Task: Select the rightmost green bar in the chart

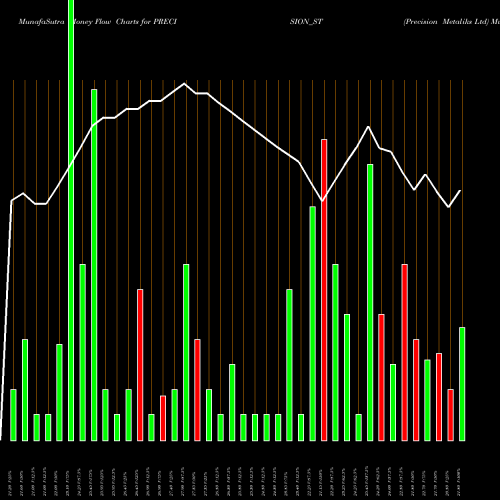Action: coord(462,384)
